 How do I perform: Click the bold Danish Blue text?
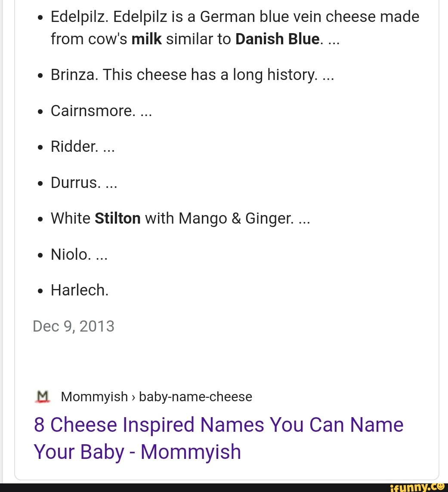[x=278, y=39]
